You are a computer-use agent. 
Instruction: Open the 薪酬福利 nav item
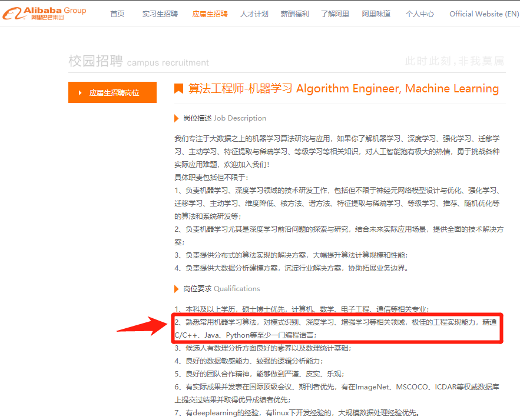click(294, 14)
